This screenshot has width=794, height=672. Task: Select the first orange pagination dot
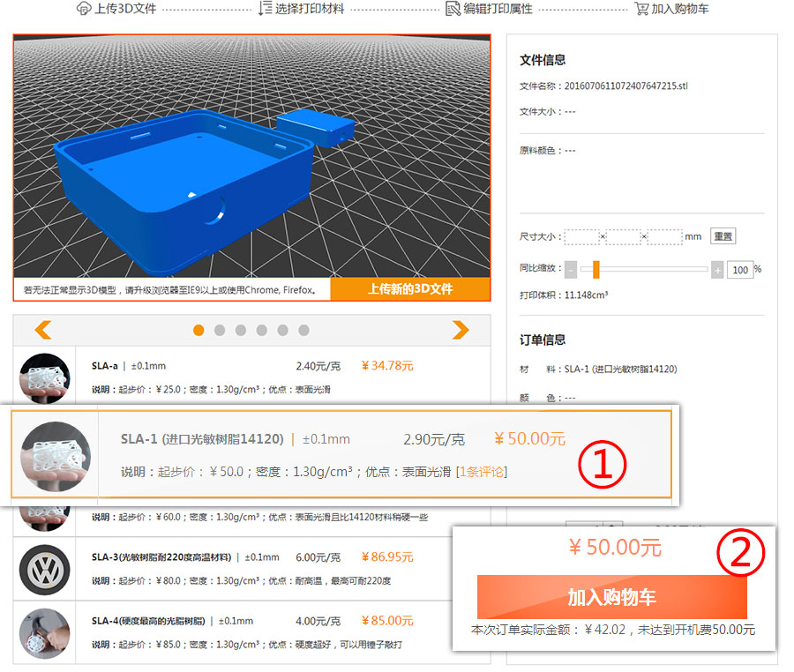pos(198,330)
